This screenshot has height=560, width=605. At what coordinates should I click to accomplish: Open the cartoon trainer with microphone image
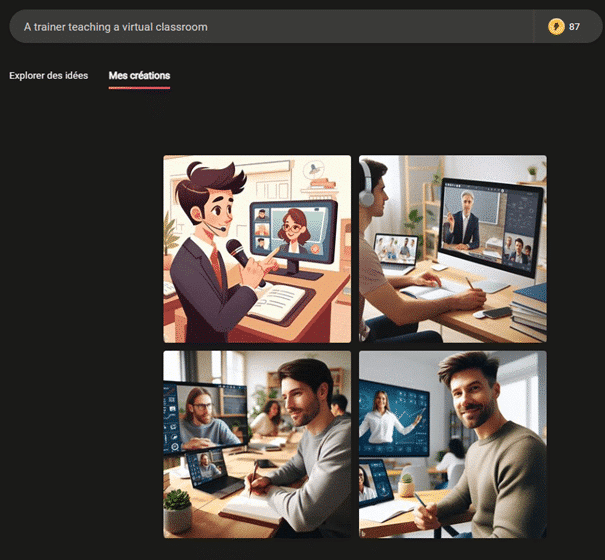257,249
